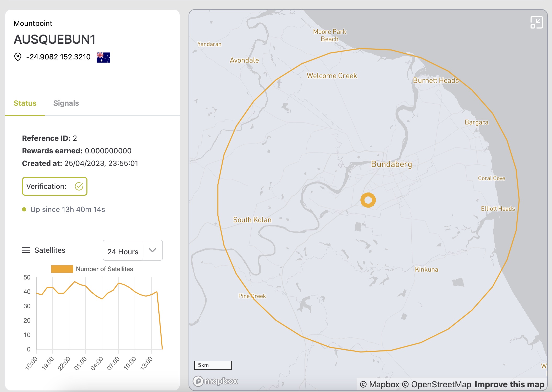
Task: Click the Pine Creek map label
Action: (252, 296)
